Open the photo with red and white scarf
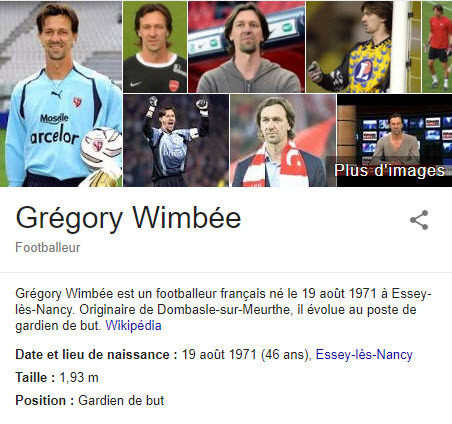Viewport: 452px width, 424px height. pos(283,140)
